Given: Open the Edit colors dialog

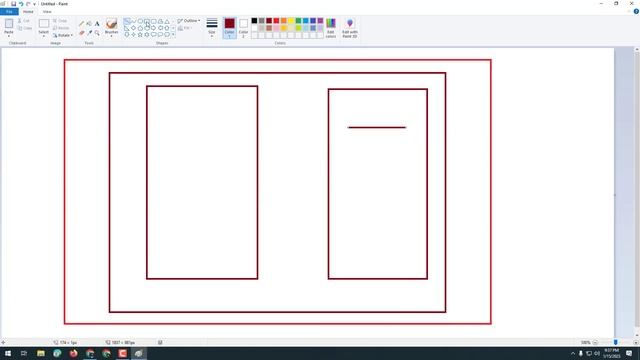Looking at the screenshot, I should [331, 28].
